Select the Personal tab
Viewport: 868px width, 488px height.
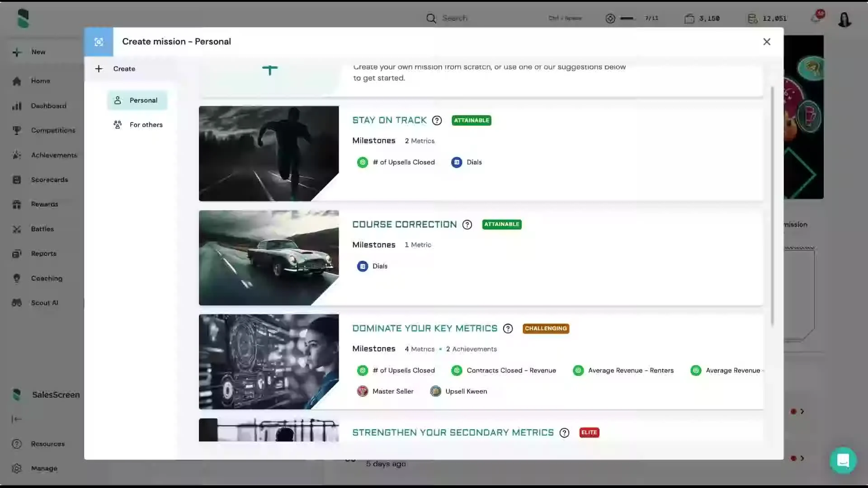pyautogui.click(x=137, y=100)
